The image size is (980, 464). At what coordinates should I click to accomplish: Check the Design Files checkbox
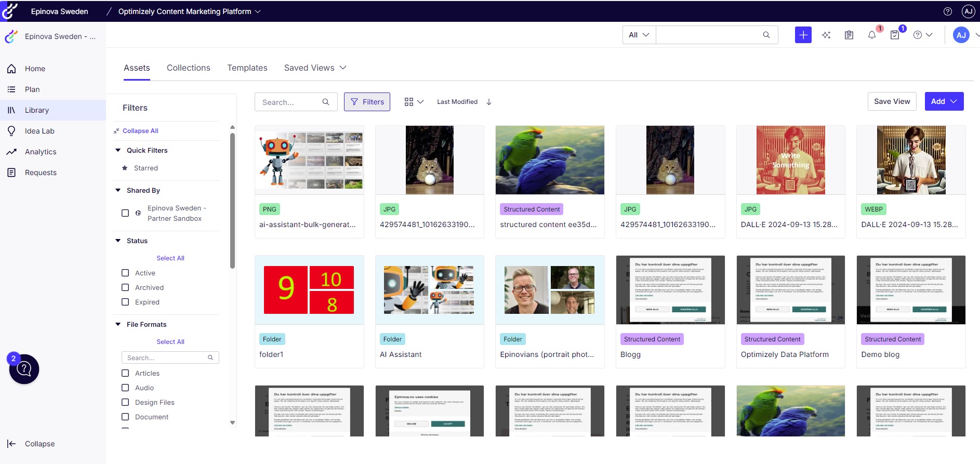pos(125,402)
